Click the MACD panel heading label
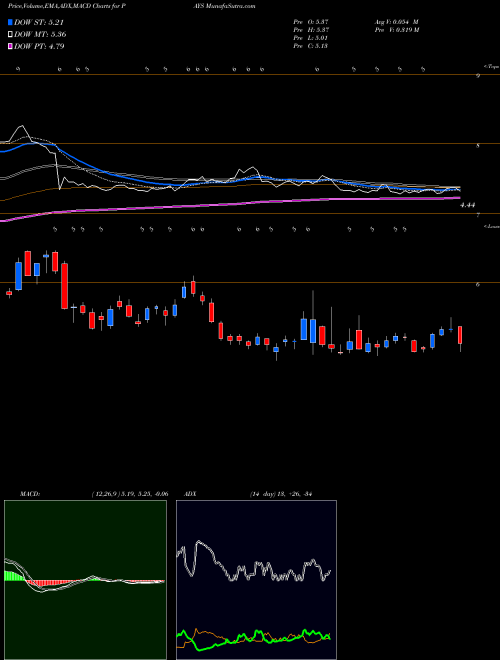Viewport: 500px width, 660px height. click(29, 494)
